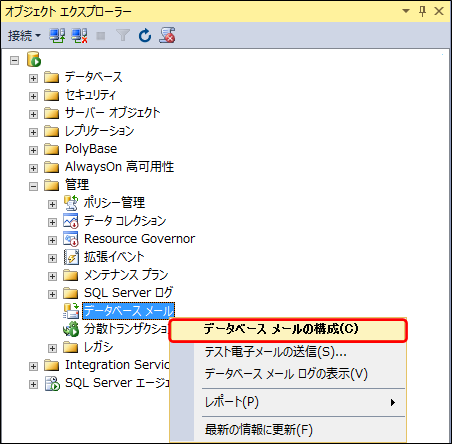Click the PolyBase folder icon
452x444 pixels.
tap(52, 149)
